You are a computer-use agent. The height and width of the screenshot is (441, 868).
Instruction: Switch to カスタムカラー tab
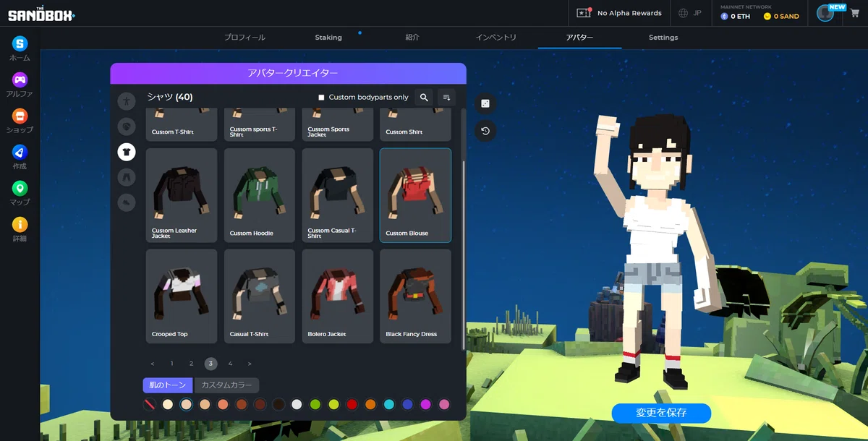(x=227, y=385)
